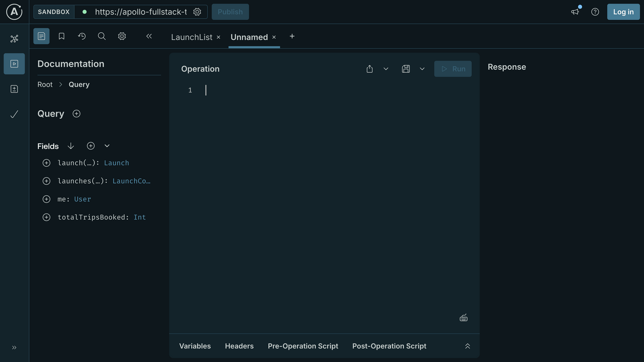Open the share options dropdown chevron
Image resolution: width=644 pixels, height=362 pixels.
(386, 68)
